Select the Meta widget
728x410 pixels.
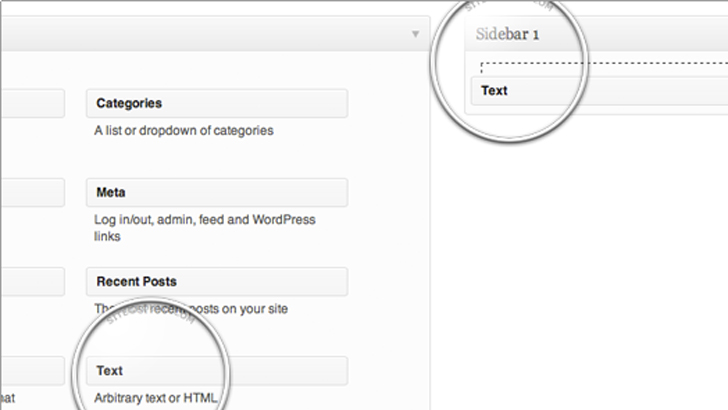217,192
